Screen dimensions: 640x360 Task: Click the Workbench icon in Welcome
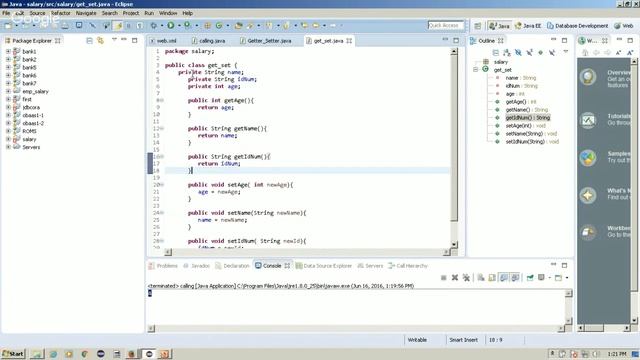tap(588, 232)
